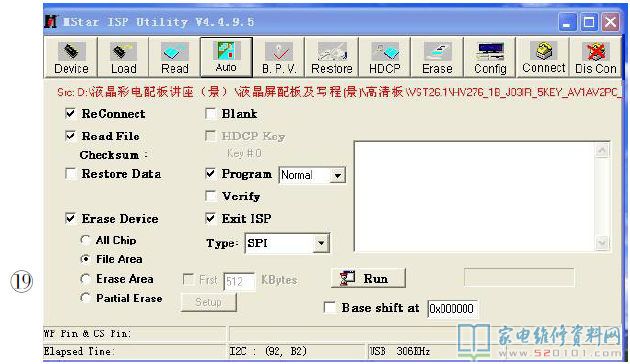The image size is (630, 364).
Task: Click the Load file icon
Action: coord(123,51)
